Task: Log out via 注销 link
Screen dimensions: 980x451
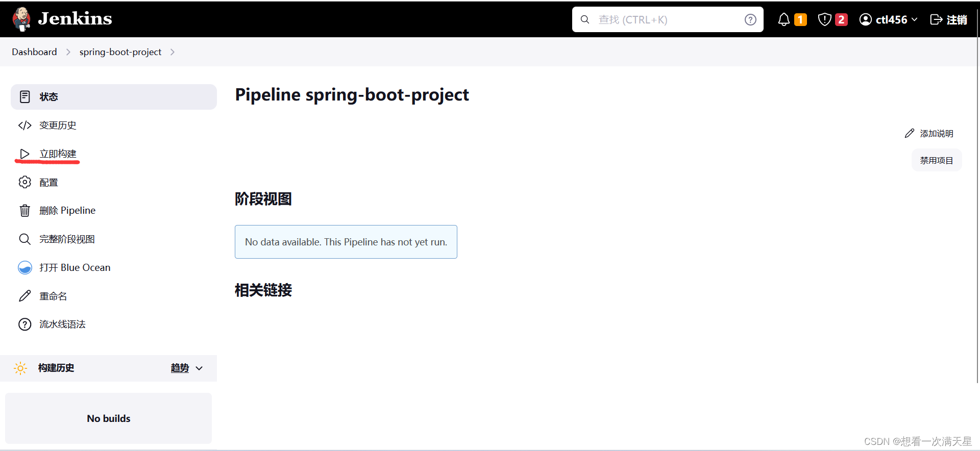Action: point(957,19)
